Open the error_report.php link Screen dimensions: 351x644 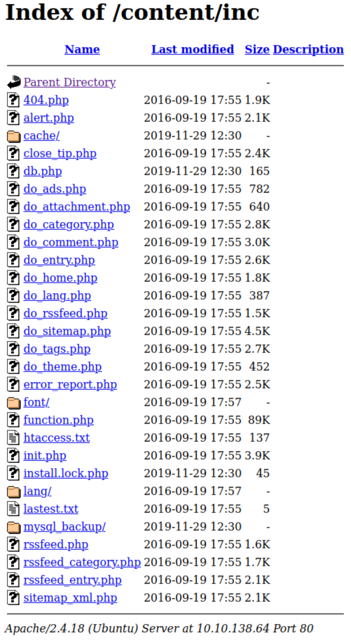click(x=70, y=385)
